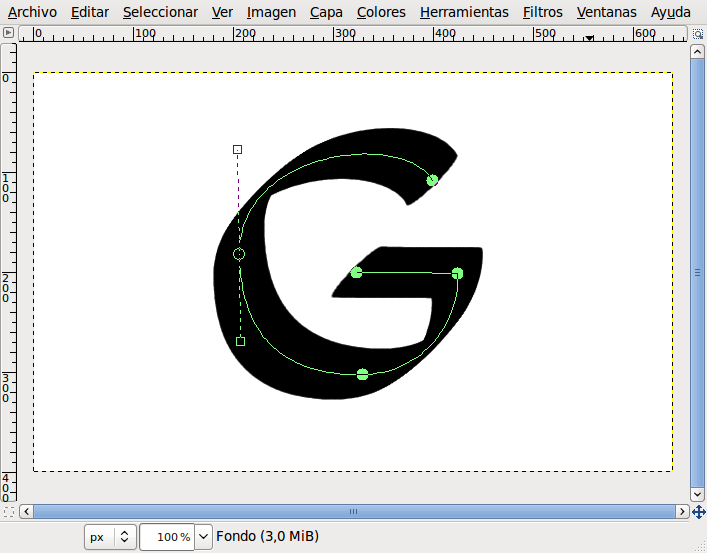Open the px units dropdown

[x=110, y=537]
